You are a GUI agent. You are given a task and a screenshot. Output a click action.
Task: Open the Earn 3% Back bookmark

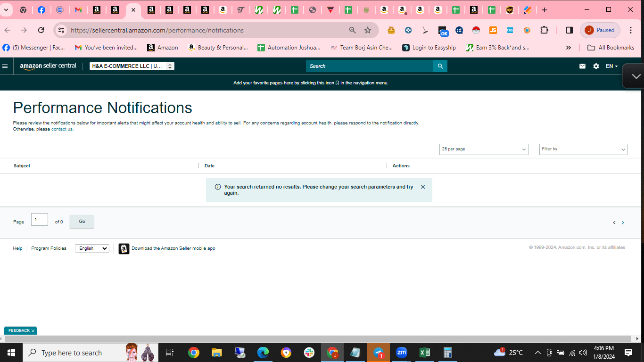[497, 48]
